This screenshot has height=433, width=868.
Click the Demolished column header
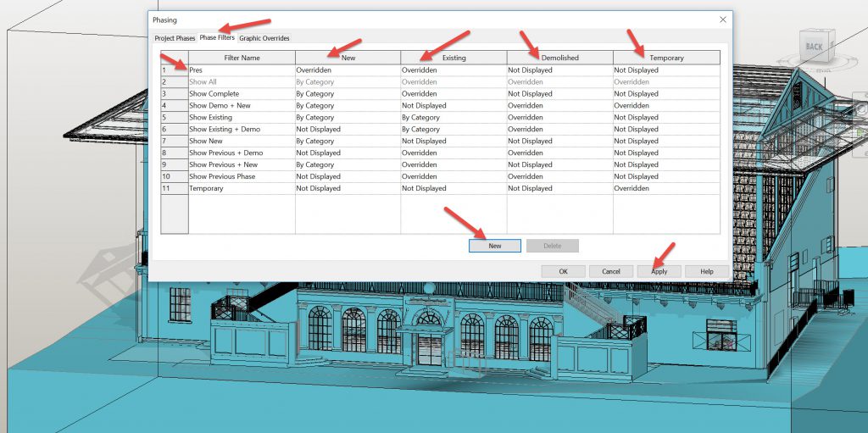click(x=559, y=58)
